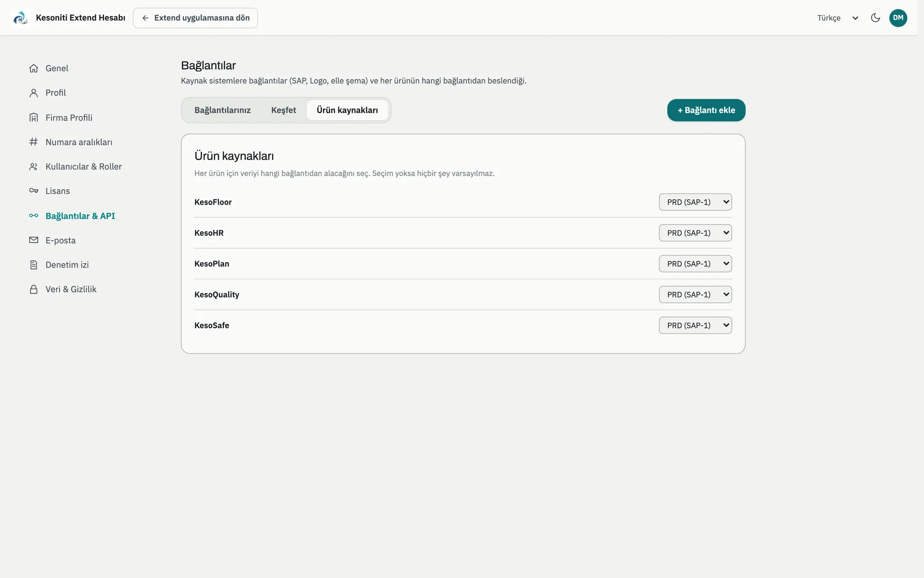Open the Türkçe language dropdown

[x=838, y=18]
